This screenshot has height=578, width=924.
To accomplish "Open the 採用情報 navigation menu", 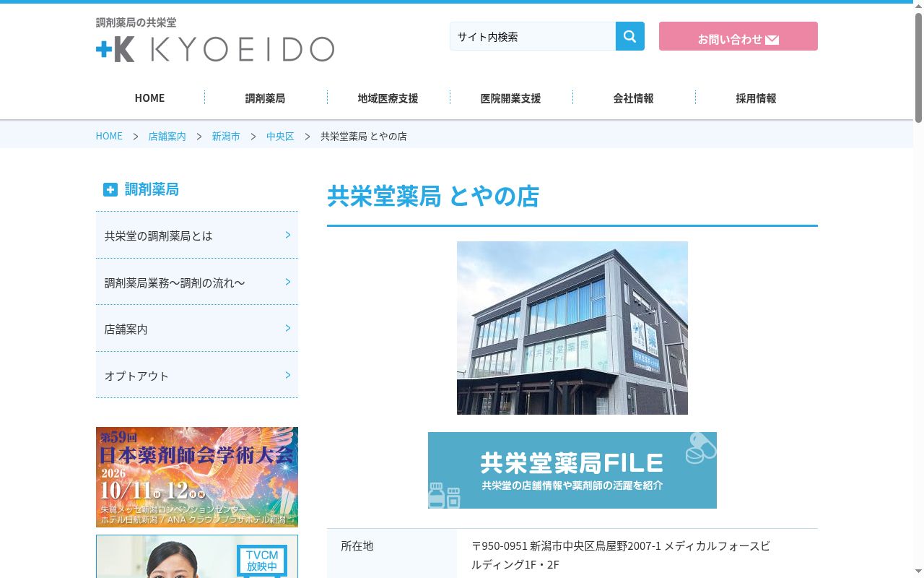I will pyautogui.click(x=756, y=98).
